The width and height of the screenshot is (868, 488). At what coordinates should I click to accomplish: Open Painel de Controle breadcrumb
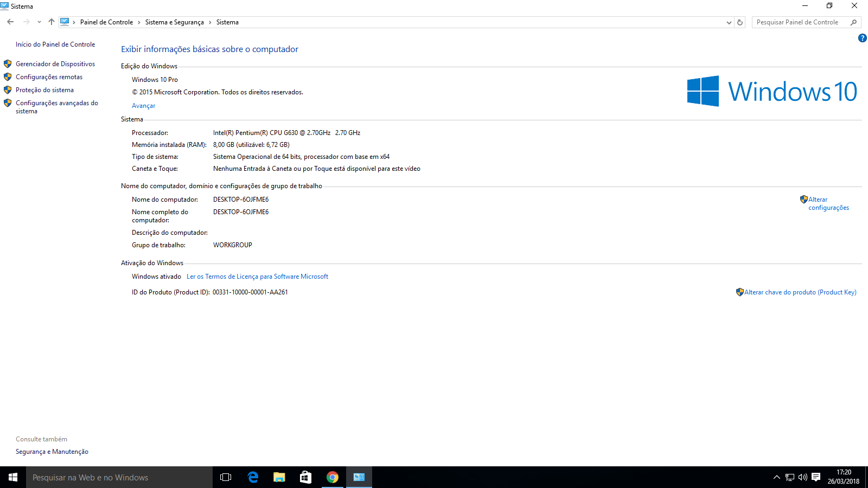pos(106,22)
